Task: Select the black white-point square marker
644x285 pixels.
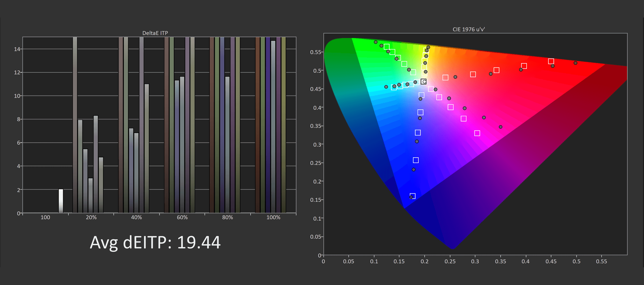Action: click(x=423, y=82)
